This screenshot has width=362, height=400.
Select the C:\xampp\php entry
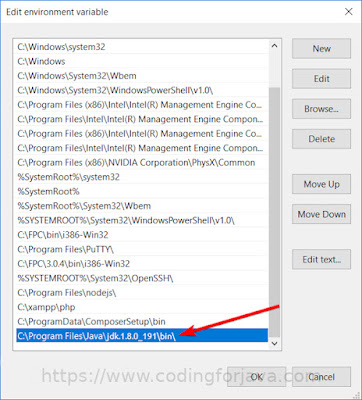point(142,307)
